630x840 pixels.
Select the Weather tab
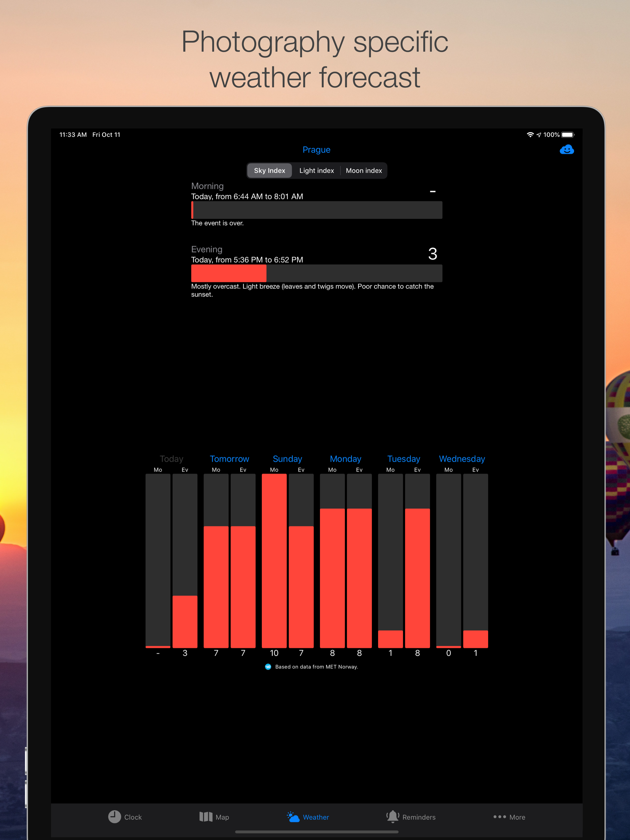point(308,817)
